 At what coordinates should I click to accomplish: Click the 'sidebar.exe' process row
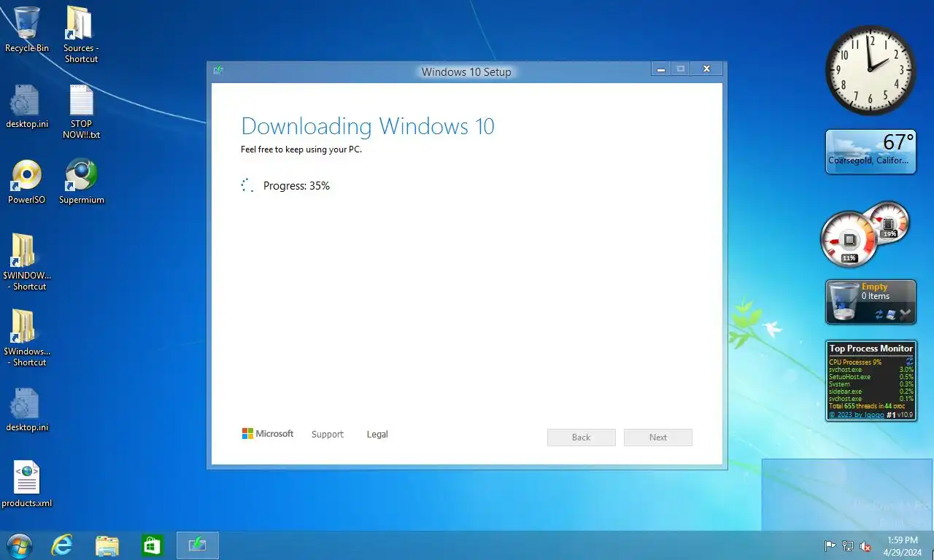click(x=871, y=392)
